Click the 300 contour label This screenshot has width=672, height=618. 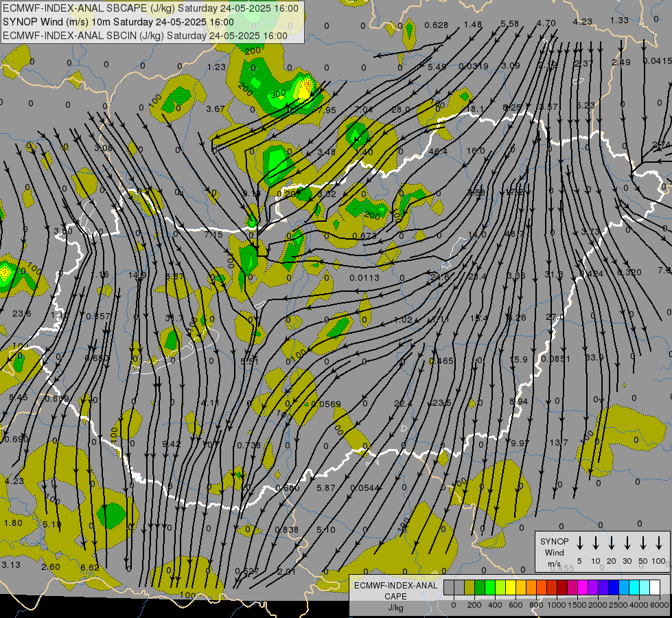tap(278, 93)
